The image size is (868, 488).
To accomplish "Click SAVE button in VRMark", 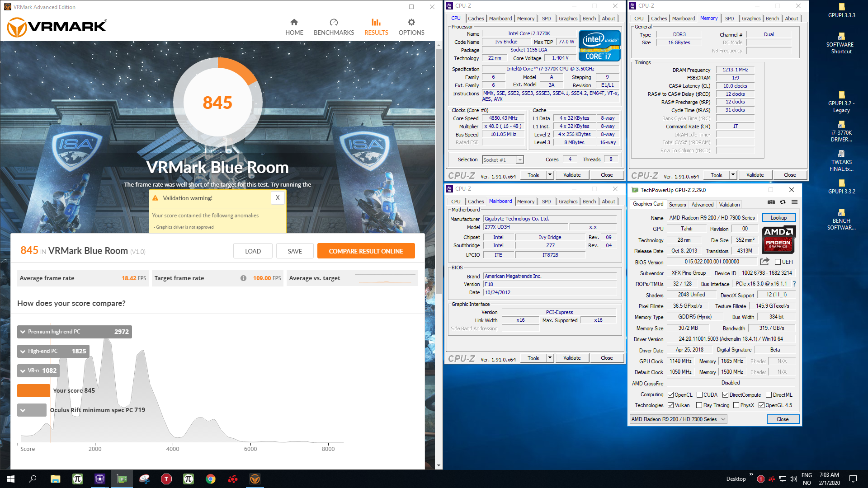I will pos(295,251).
